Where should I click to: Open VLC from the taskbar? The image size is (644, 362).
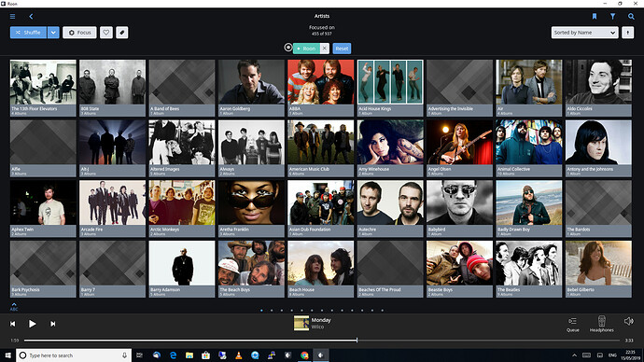239,355
